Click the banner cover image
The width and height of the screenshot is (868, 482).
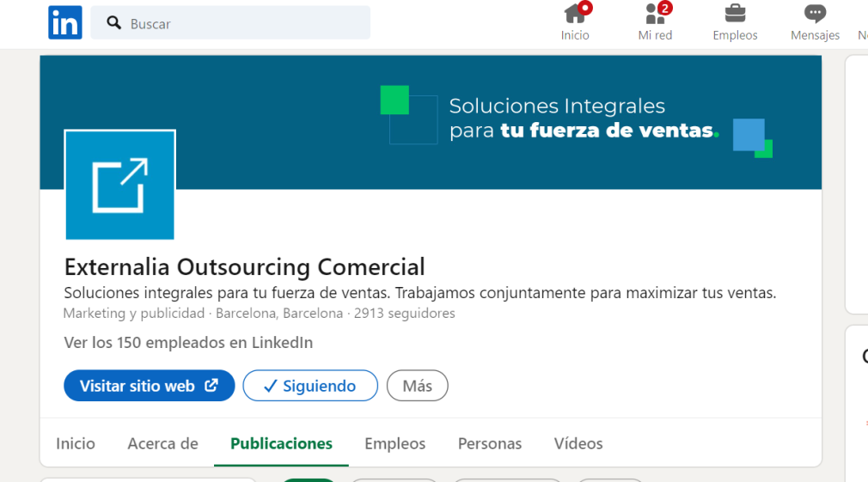pyautogui.click(x=431, y=122)
